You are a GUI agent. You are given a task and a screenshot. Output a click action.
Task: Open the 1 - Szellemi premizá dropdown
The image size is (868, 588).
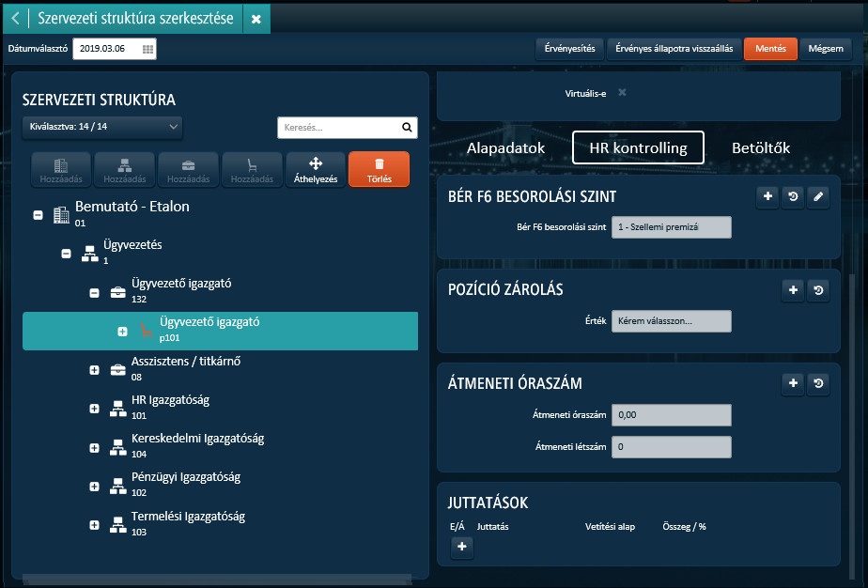click(x=672, y=227)
